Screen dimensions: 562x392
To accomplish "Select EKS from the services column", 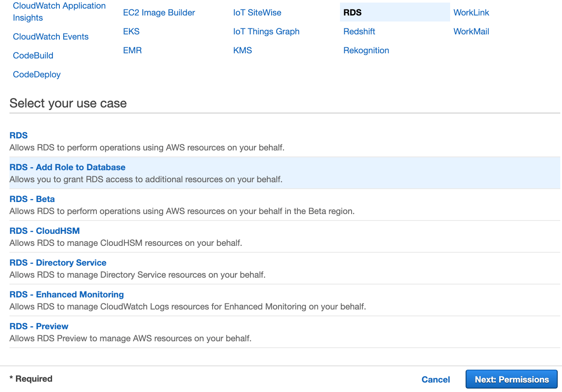I will point(131,31).
